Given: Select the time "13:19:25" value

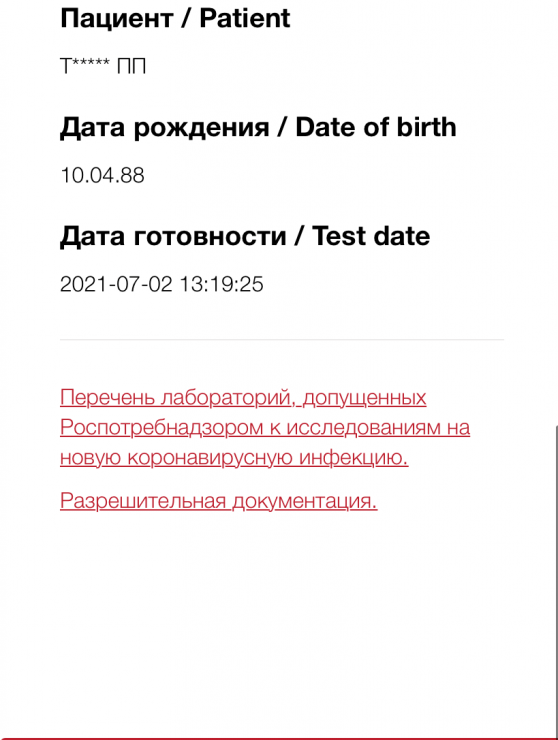Looking at the screenshot, I should pyautogui.click(x=221, y=284).
